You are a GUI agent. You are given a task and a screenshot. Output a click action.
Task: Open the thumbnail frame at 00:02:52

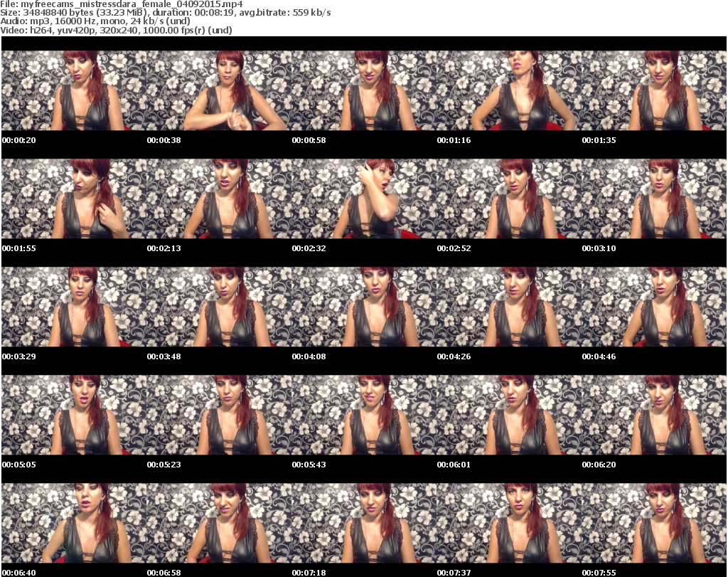[x=509, y=198]
